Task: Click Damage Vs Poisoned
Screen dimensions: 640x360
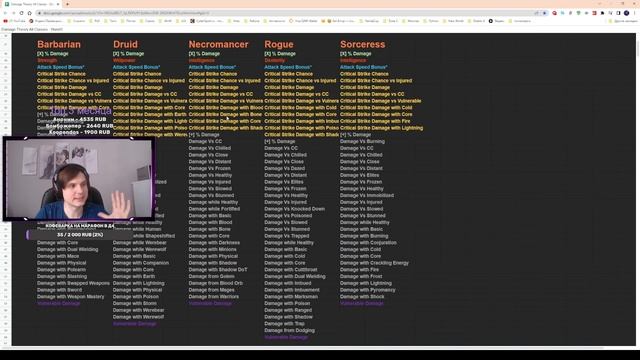Action: tap(288, 216)
